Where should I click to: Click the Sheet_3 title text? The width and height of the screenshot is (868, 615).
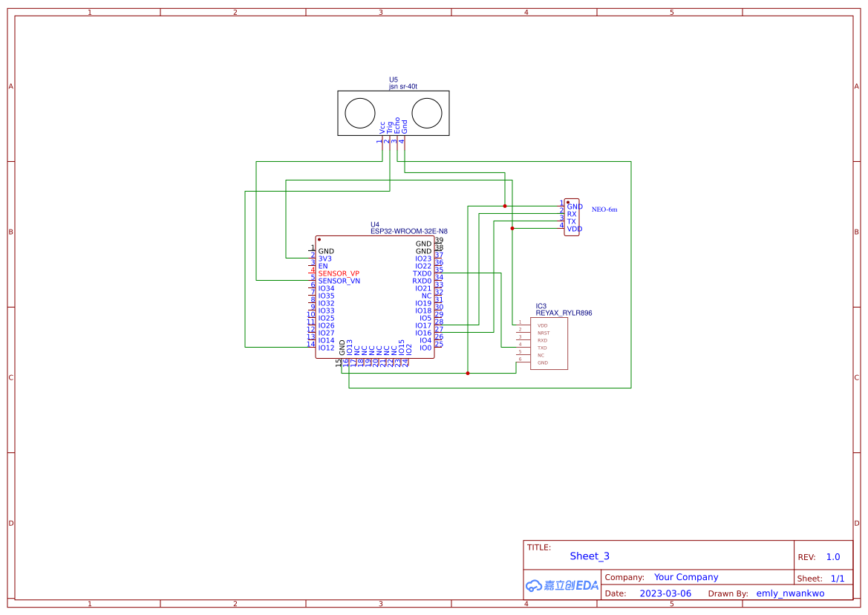point(588,556)
